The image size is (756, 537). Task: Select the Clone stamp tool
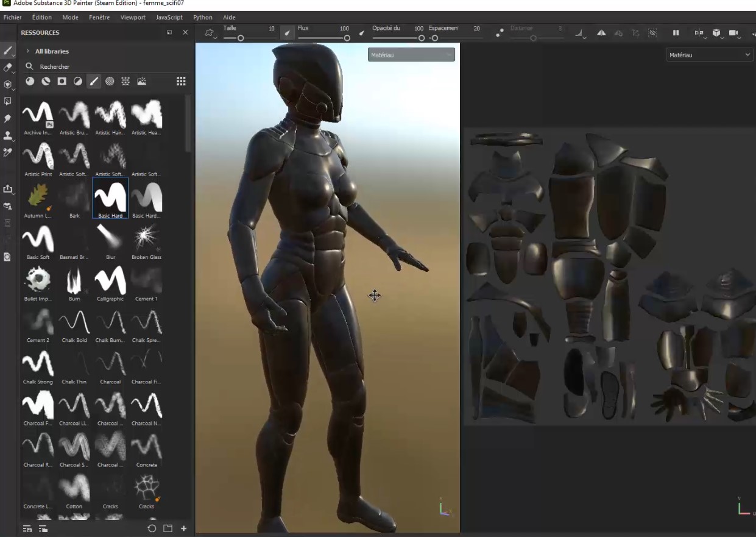click(x=8, y=135)
